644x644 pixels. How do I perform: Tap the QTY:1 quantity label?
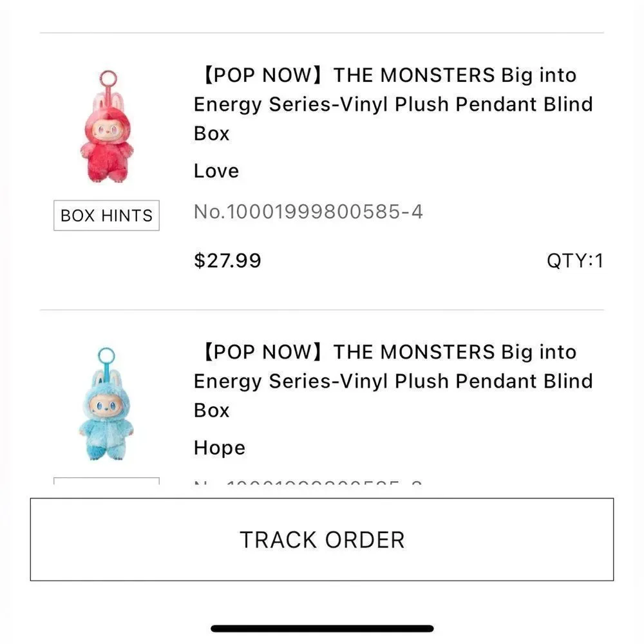pos(574,260)
